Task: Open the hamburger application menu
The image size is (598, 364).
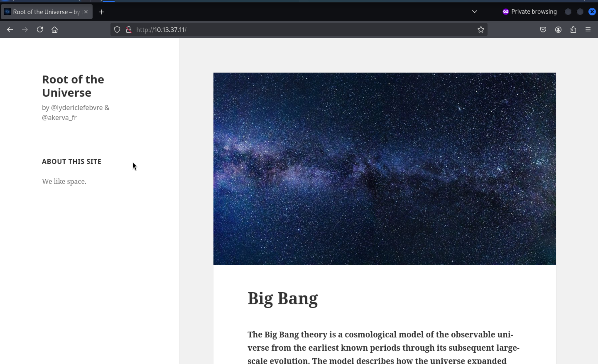Action: 588,30
